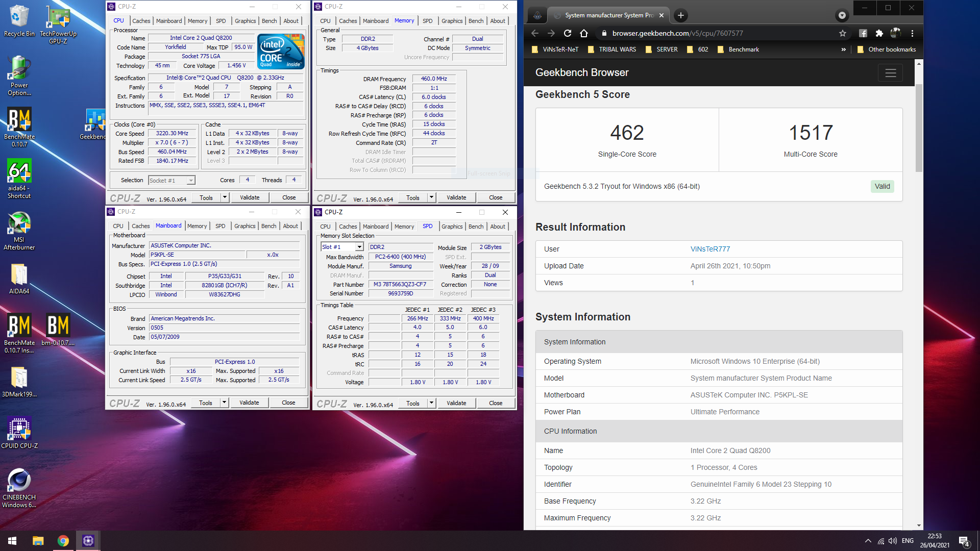The height and width of the screenshot is (551, 980).
Task: Launch BenchMate 0.10.7 desktop icon
Action: tap(19, 127)
